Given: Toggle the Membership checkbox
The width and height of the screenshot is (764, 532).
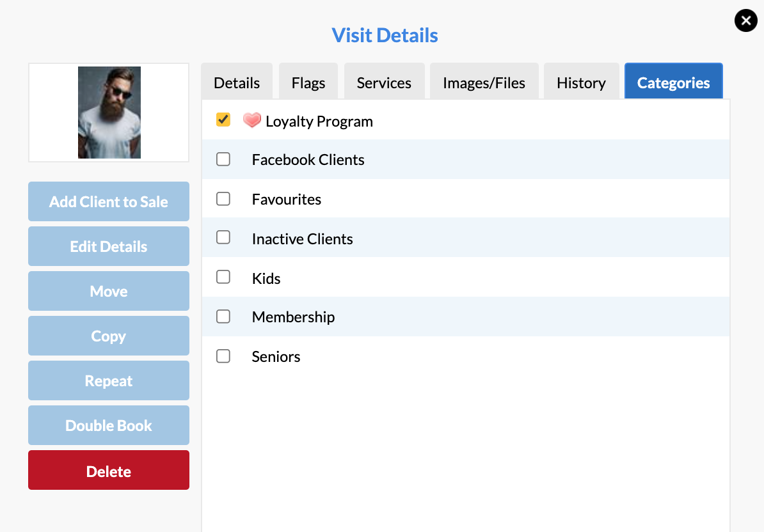Looking at the screenshot, I should tap(223, 317).
